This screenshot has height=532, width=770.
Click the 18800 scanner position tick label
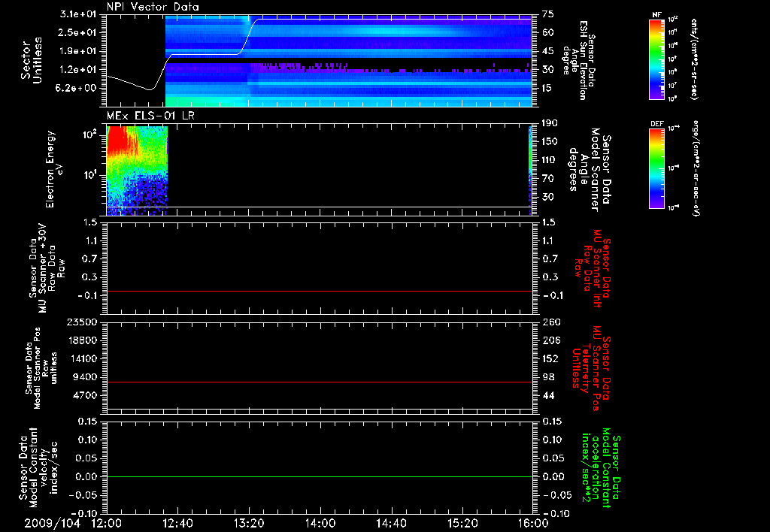click(83, 340)
